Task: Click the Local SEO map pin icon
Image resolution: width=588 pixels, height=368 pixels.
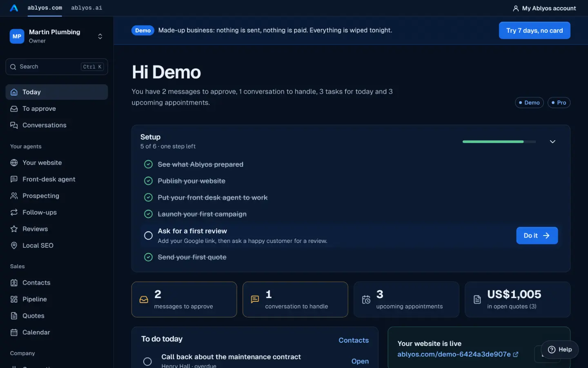Action: (x=14, y=245)
